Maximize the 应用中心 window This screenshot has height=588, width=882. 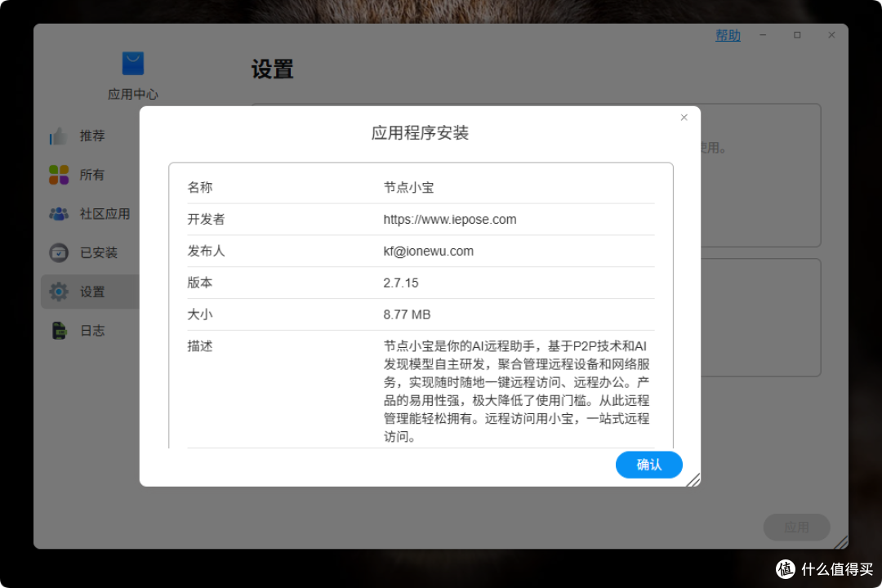coord(797,35)
